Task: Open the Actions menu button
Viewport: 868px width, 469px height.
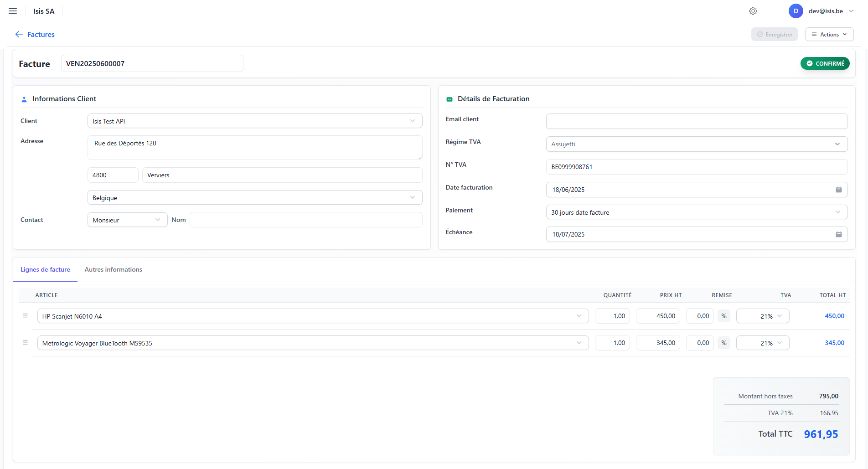Action: pos(829,34)
